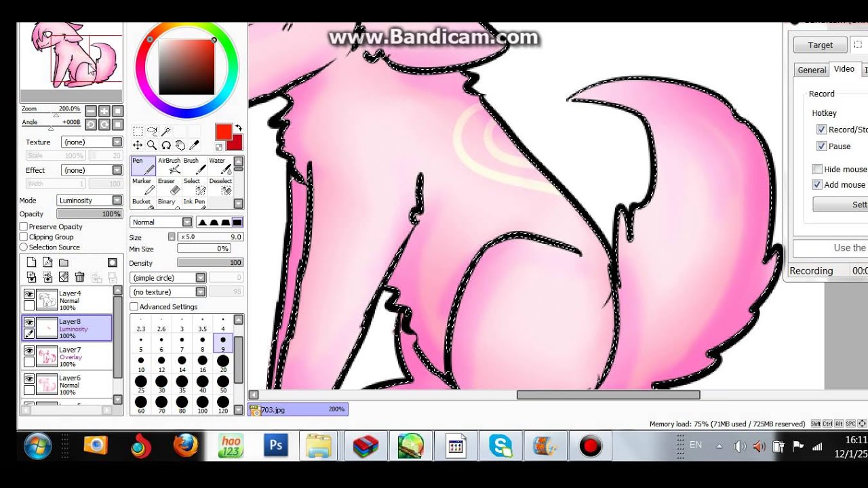Switch to the Video tab in Bandicam
The image size is (868, 488).
point(844,68)
